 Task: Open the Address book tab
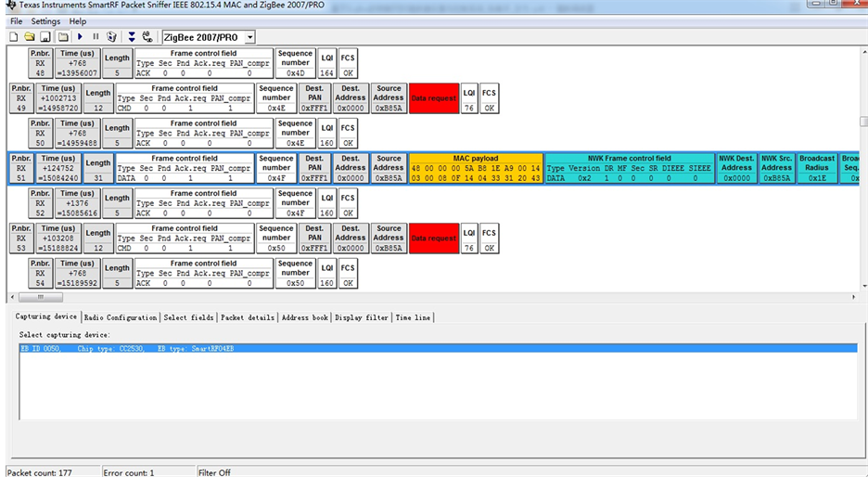pyautogui.click(x=304, y=317)
